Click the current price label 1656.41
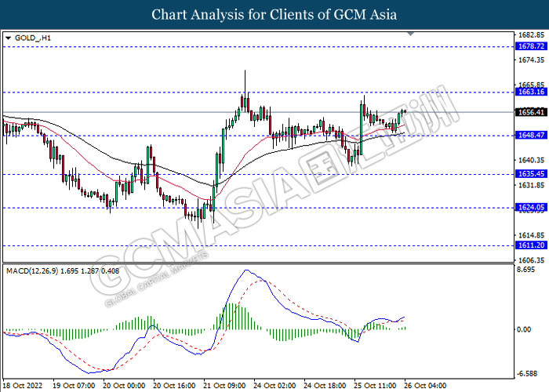The height and width of the screenshot is (392, 549). [531, 112]
